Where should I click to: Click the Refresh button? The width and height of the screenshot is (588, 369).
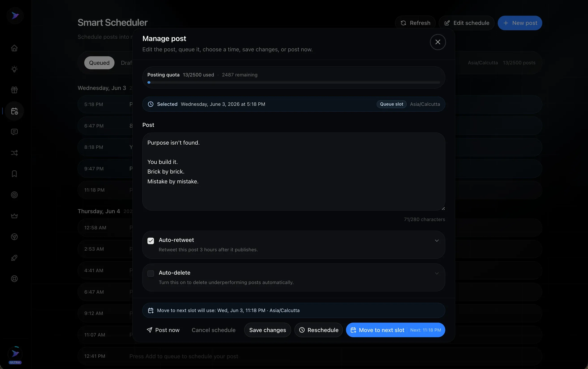[x=415, y=23]
